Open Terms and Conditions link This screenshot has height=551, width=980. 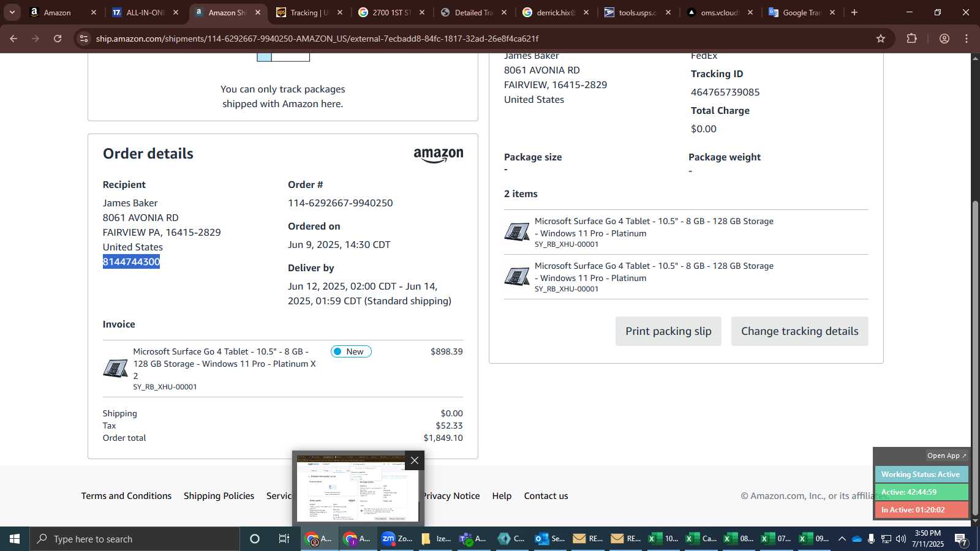coord(126,496)
